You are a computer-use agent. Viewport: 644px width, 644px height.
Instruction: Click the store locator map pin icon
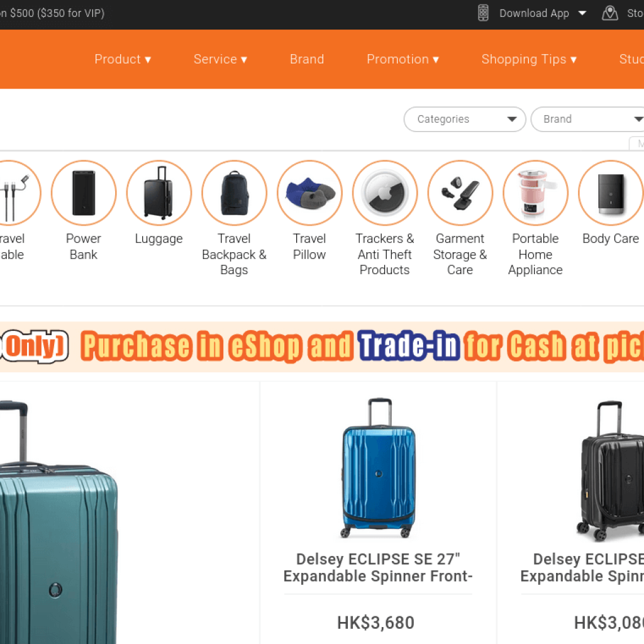[x=610, y=13]
